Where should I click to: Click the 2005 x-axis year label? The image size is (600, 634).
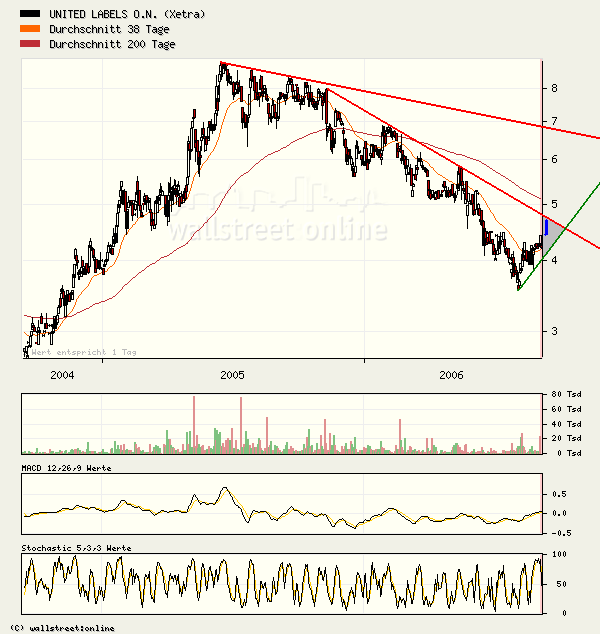[232, 375]
